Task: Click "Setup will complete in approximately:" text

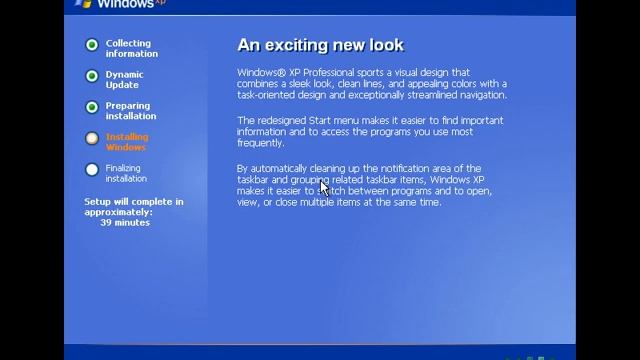Action: tap(134, 207)
